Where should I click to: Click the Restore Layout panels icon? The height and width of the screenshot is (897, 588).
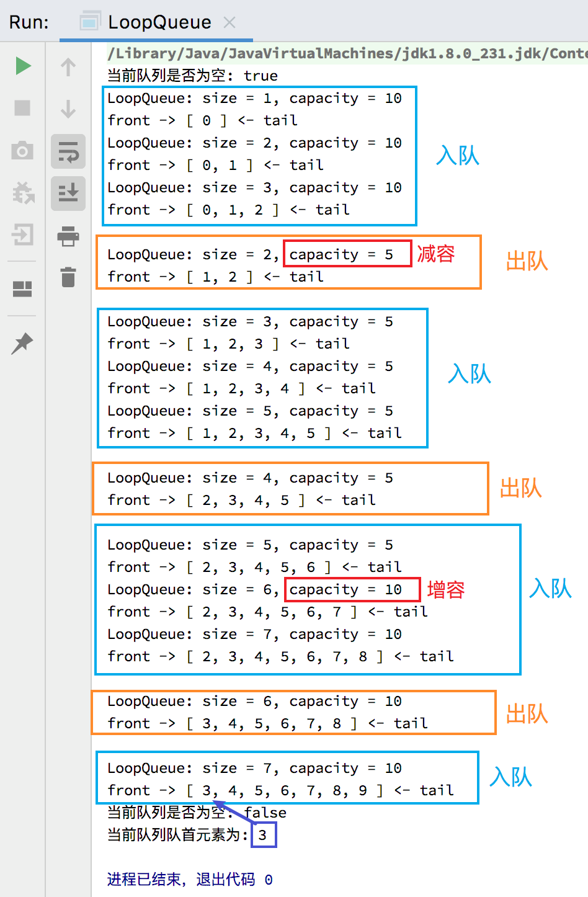coord(23,288)
